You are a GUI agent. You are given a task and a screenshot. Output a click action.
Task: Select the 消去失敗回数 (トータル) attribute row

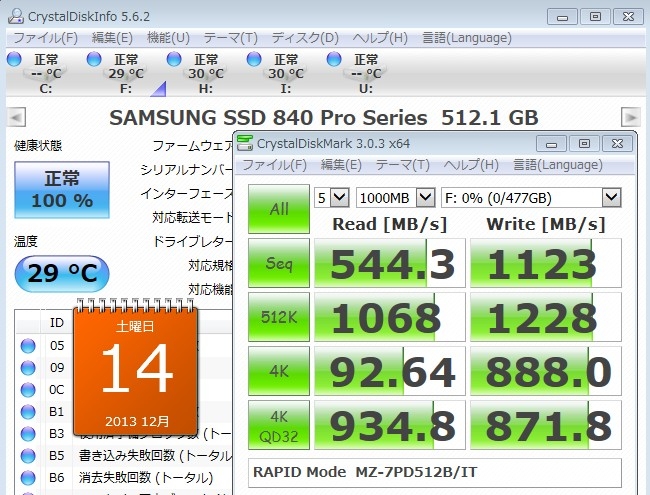point(124,477)
